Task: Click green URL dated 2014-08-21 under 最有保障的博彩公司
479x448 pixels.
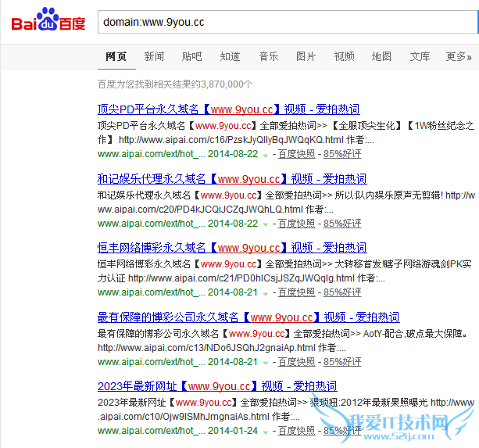Action: tap(178, 362)
